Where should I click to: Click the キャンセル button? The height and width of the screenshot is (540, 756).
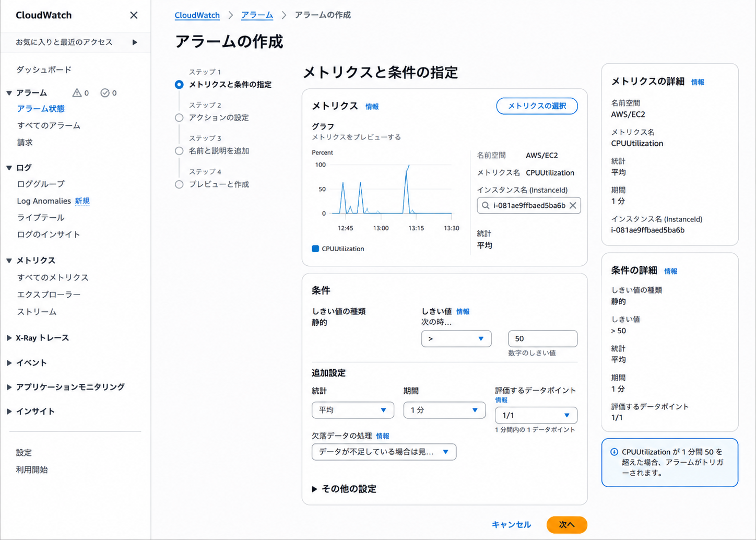pyautogui.click(x=512, y=524)
